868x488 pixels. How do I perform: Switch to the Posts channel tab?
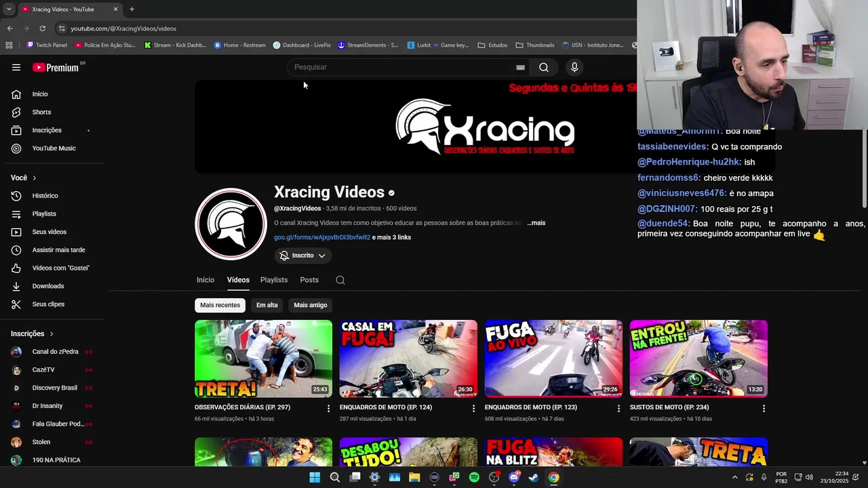coord(309,280)
